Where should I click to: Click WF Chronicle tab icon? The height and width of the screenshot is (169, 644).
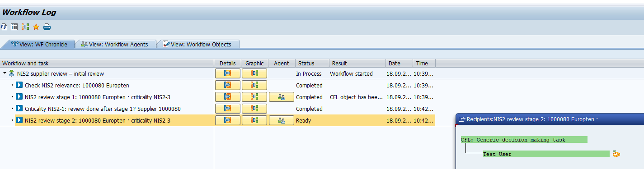(14, 44)
